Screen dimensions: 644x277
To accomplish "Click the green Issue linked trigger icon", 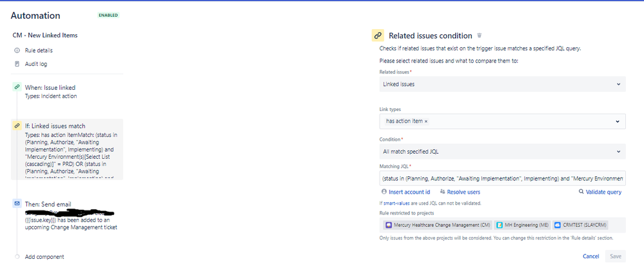I will 17,87.
